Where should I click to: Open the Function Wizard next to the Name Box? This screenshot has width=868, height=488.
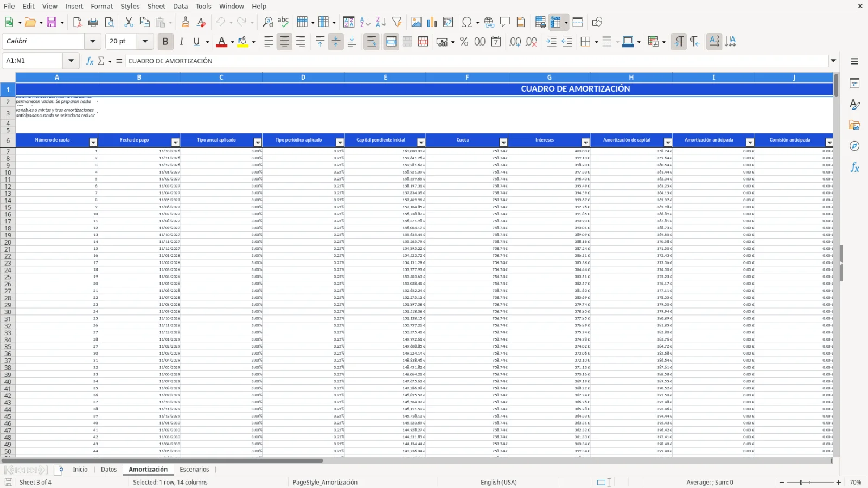[90, 61]
